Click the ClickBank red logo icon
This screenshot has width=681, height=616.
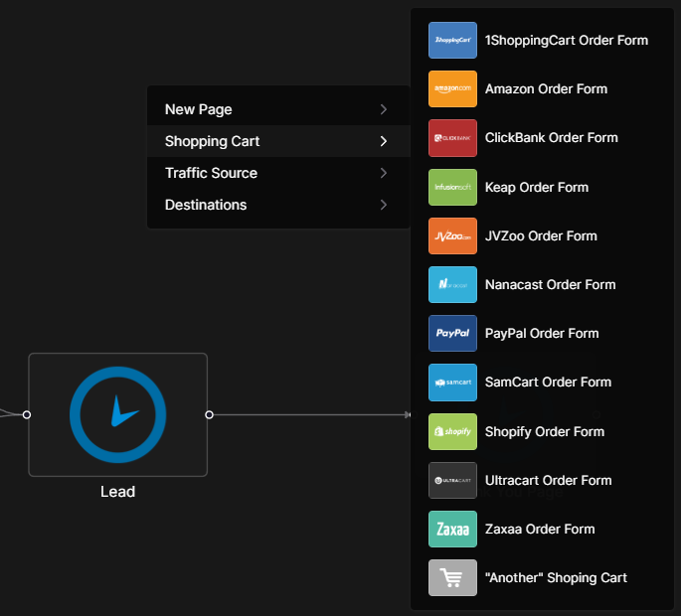click(x=452, y=138)
